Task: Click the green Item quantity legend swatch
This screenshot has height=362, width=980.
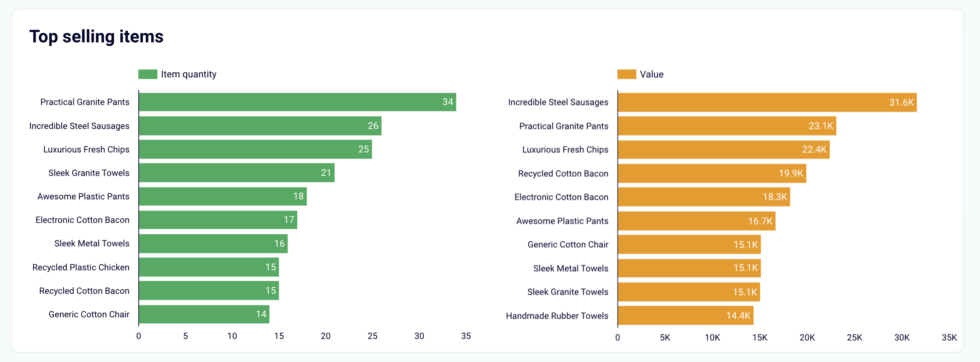Action: (148, 74)
